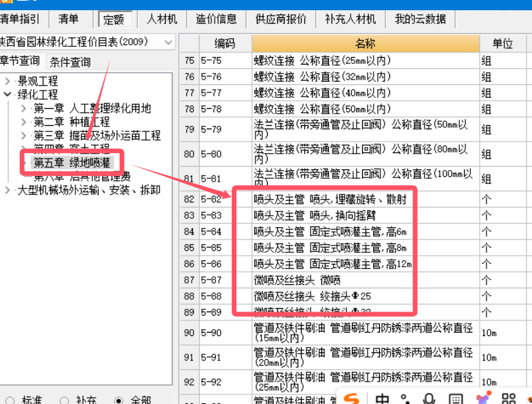
Task: Expand 大型机械场外运输、安装、拆卸 node
Action: pos(7,190)
